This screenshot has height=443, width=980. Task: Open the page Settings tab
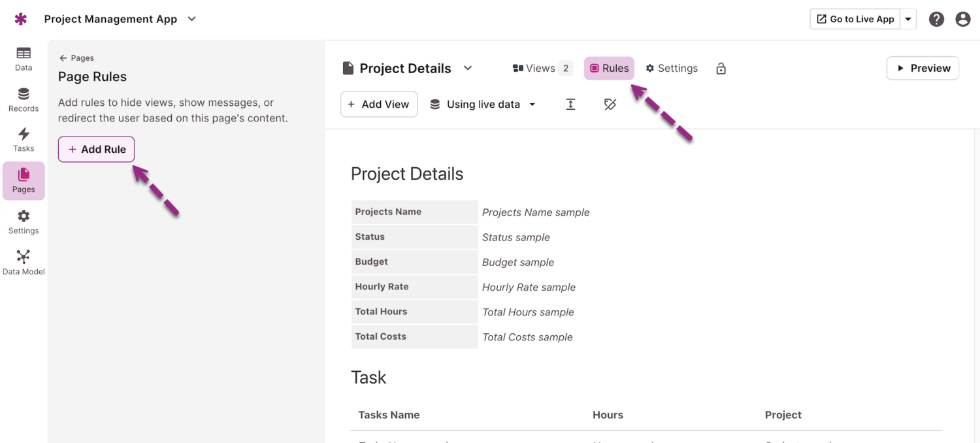tap(672, 68)
